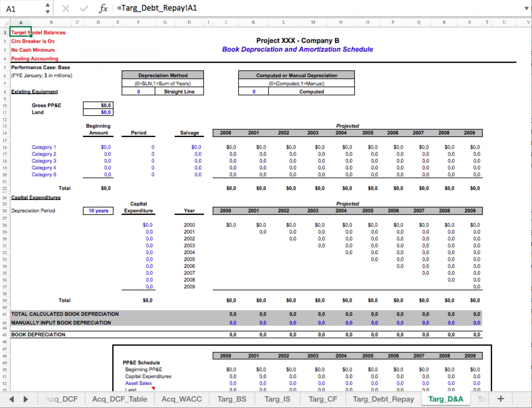Screen dimensions: 532x408
Task: Click 'TOTAL CALCULATED BOOK DEPRECIATION' row label
Action: pyautogui.click(x=65, y=314)
